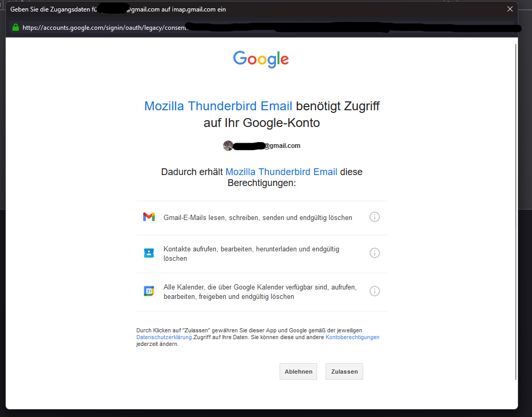Viewport: 532px width, 417px height.
Task: Open info for Contacts permission
Action: [x=374, y=253]
